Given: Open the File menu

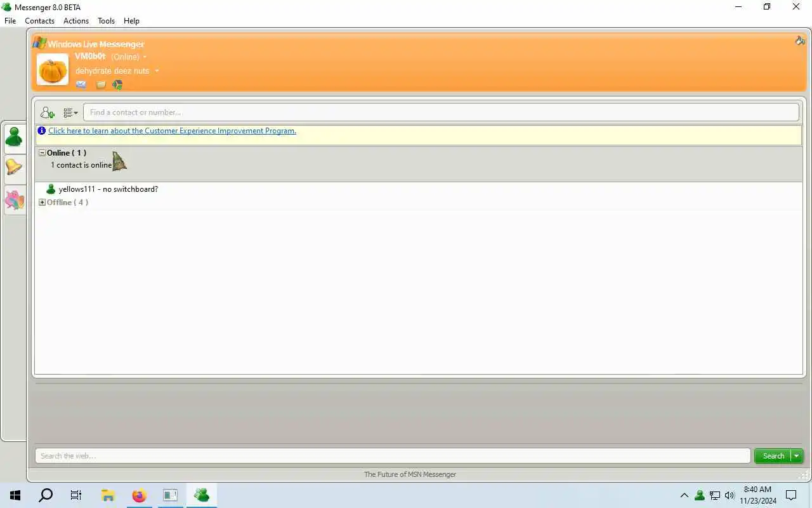Looking at the screenshot, I should tap(10, 21).
